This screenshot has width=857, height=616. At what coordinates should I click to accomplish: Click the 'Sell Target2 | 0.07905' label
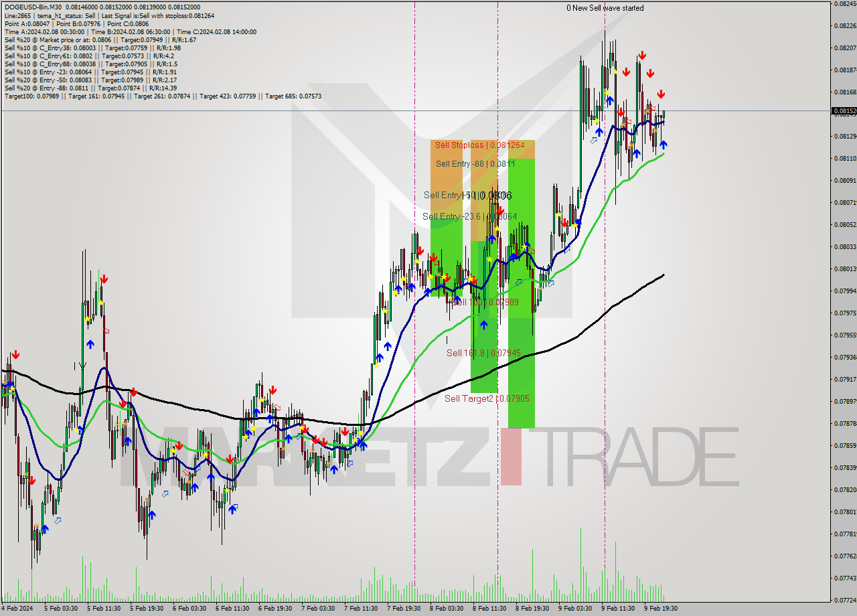tap(487, 398)
